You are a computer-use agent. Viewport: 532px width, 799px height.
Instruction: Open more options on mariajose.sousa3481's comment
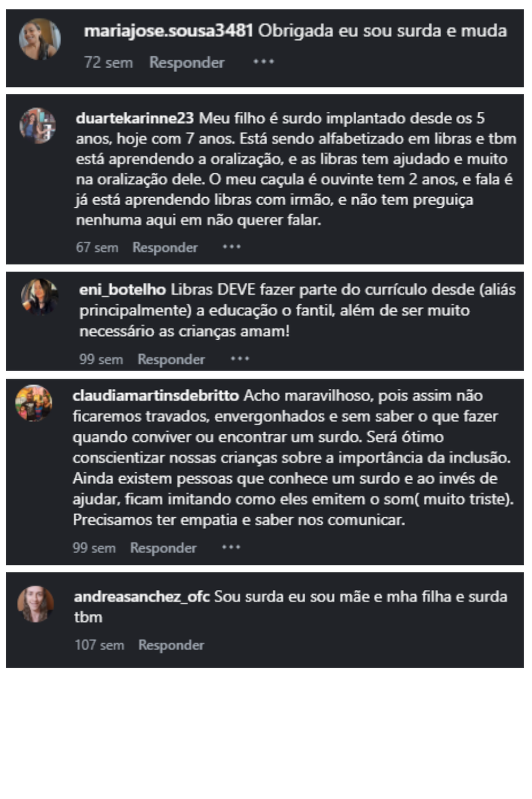coord(263,61)
